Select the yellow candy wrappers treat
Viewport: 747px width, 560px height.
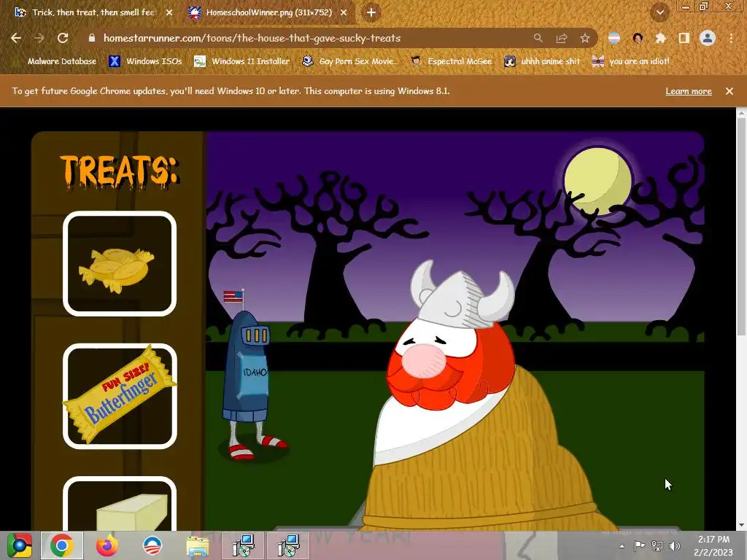[x=120, y=264]
